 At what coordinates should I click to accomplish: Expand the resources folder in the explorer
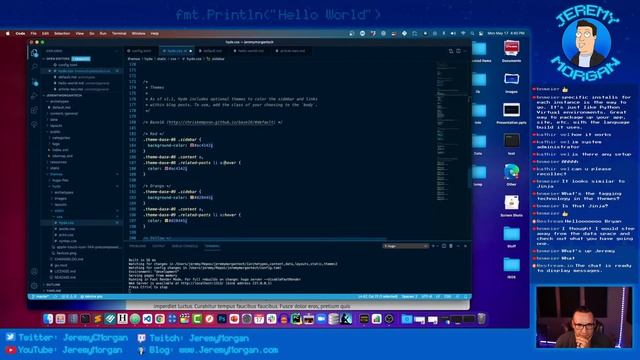coord(58,162)
